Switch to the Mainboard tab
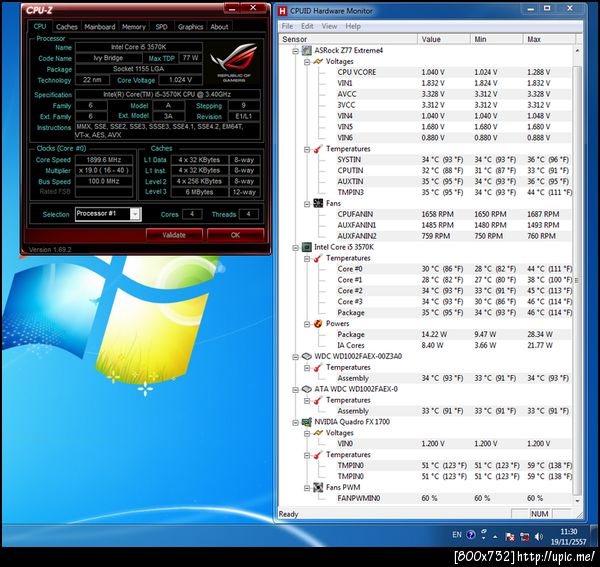The image size is (600, 567). tap(100, 27)
